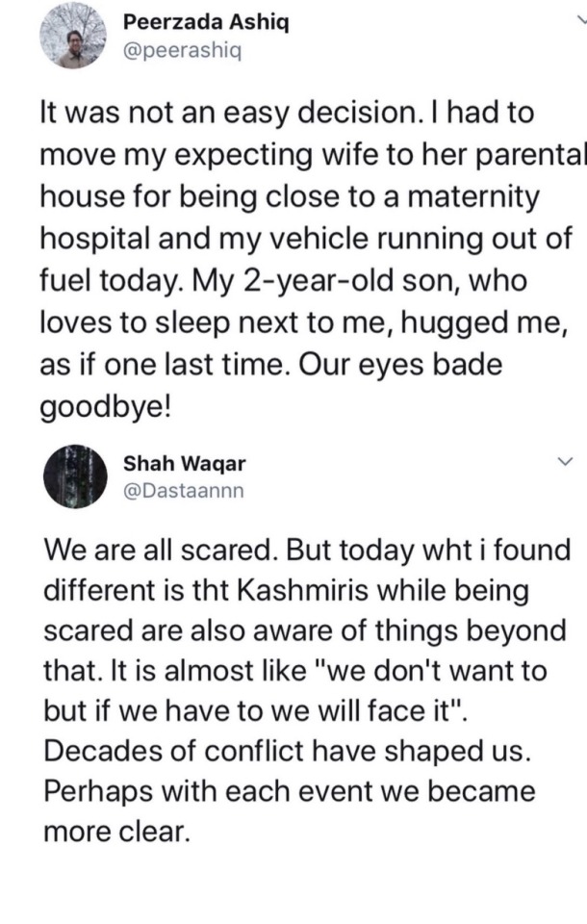Image resolution: width=587 pixels, height=924 pixels.
Task: Open the tweet starting "It was not an easy decision"
Action: [289, 260]
